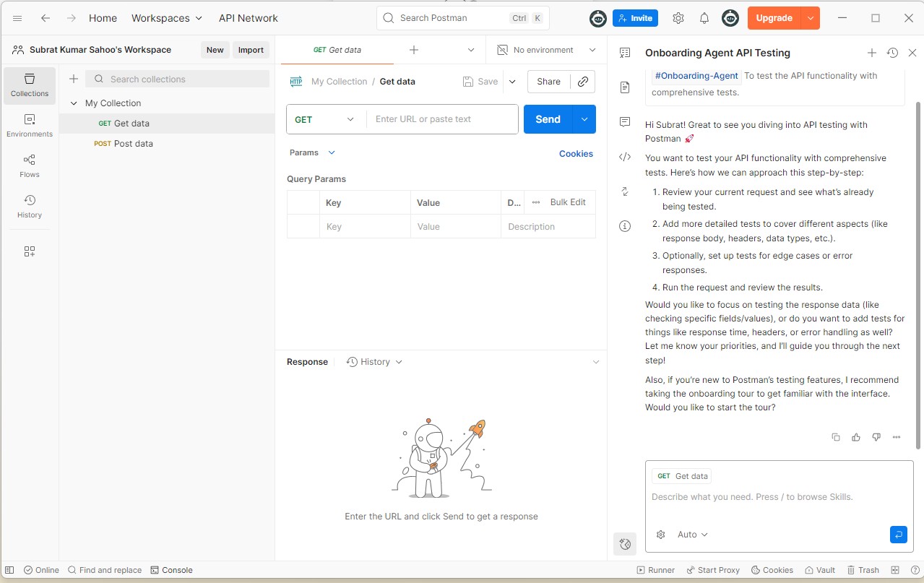Image resolution: width=924 pixels, height=583 pixels.
Task: Click the Cookies link under Send
Action: (576, 153)
